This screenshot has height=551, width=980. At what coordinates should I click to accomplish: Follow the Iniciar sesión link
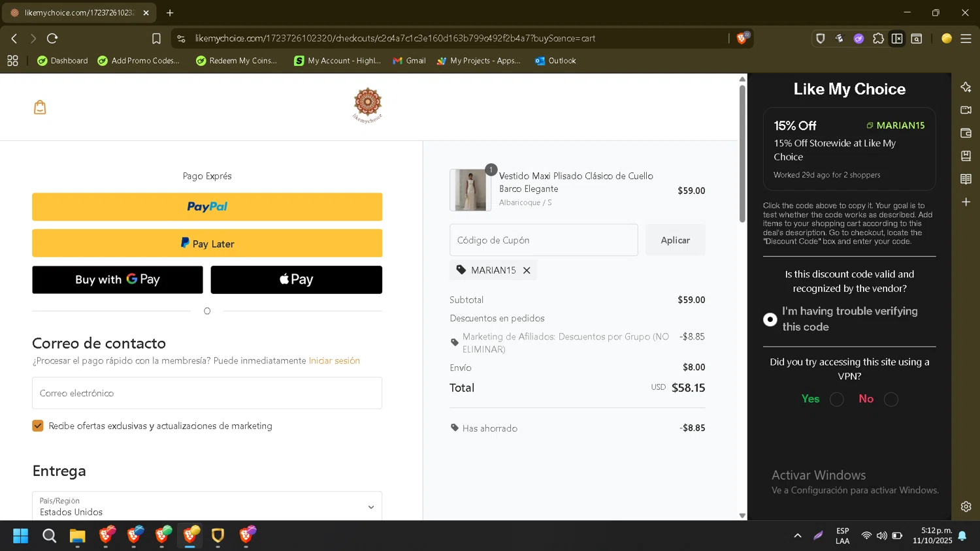click(334, 361)
